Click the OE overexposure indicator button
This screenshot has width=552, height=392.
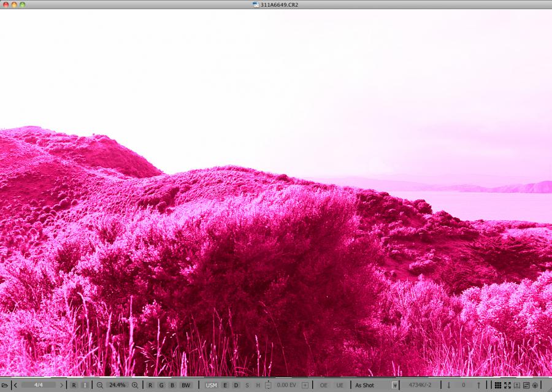coord(323,385)
